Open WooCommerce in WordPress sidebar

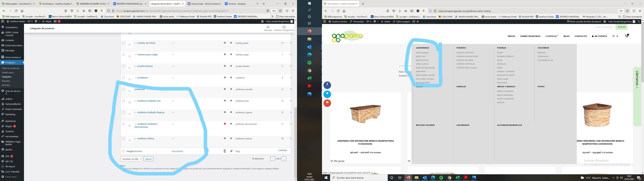pyautogui.click(x=13, y=57)
